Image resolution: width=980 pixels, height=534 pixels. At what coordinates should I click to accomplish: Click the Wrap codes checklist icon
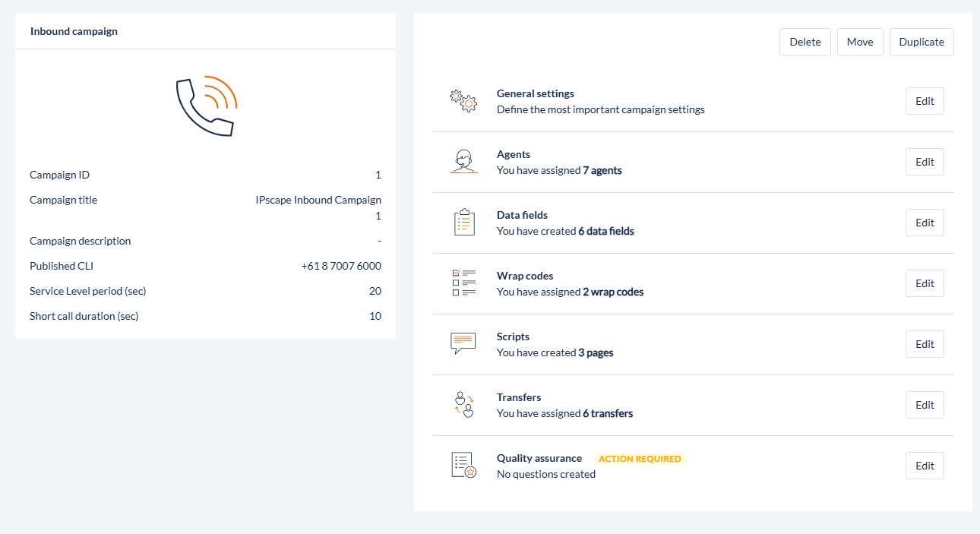click(463, 283)
